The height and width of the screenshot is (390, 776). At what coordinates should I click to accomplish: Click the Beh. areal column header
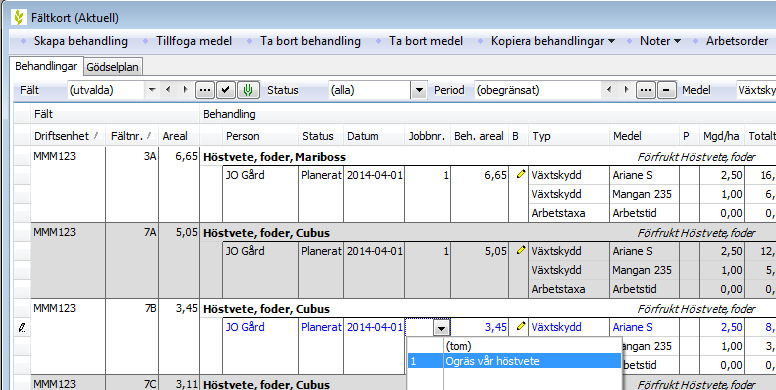(479, 136)
